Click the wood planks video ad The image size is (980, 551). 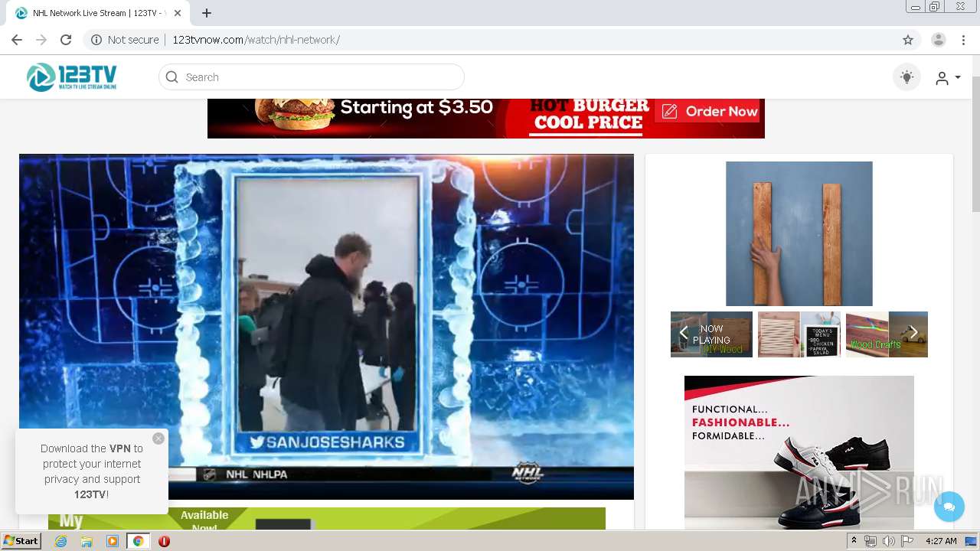pyautogui.click(x=799, y=233)
